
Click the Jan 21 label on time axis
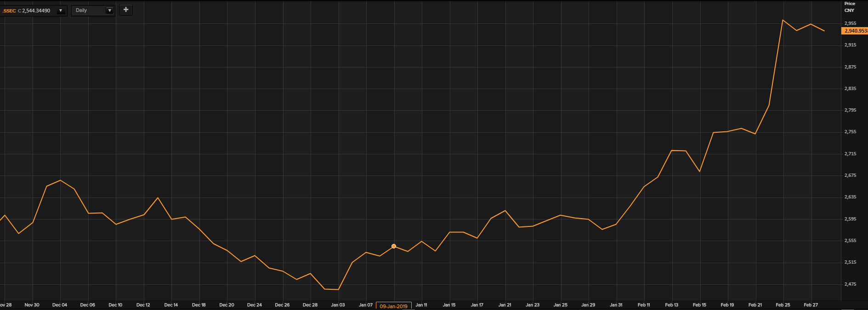(505, 305)
